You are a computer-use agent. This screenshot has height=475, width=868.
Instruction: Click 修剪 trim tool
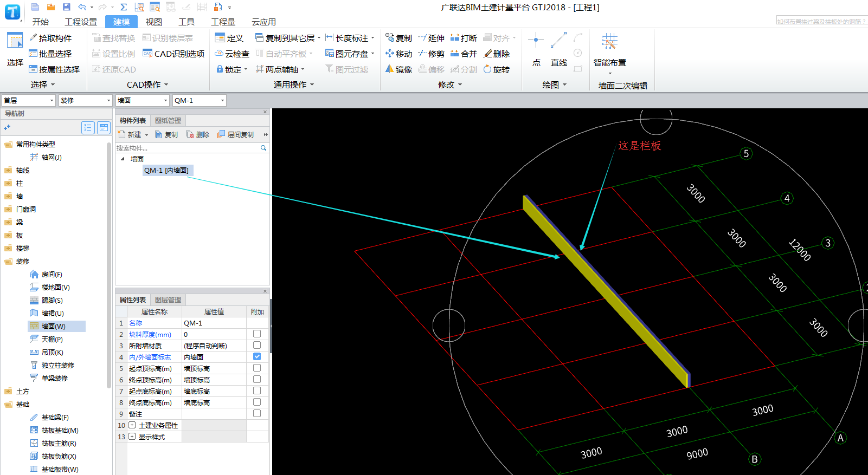pyautogui.click(x=431, y=54)
